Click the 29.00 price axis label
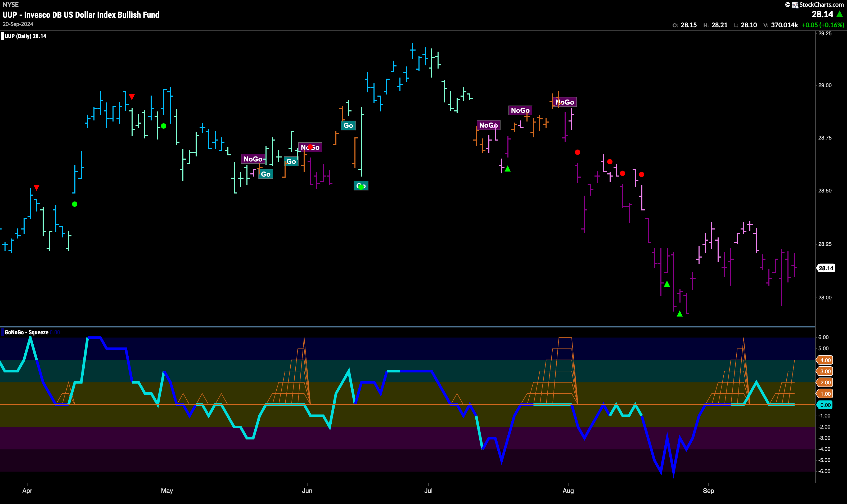The height and width of the screenshot is (504, 847). pos(825,85)
